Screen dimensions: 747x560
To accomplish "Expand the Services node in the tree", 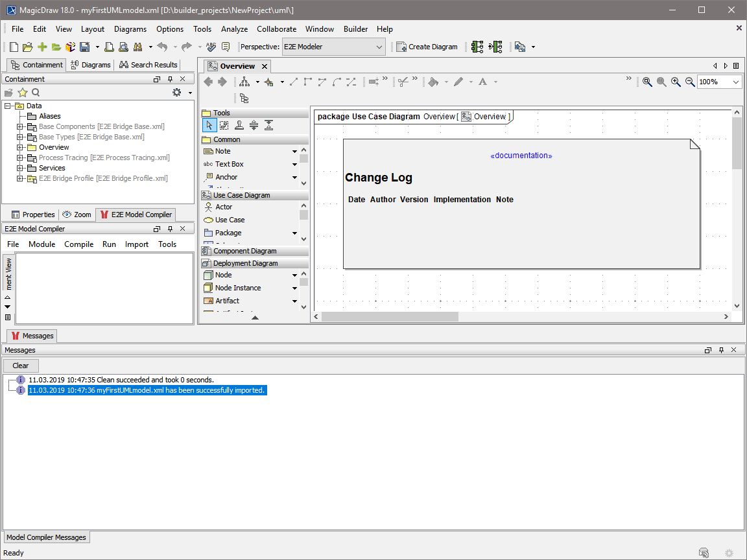I will tap(20, 168).
